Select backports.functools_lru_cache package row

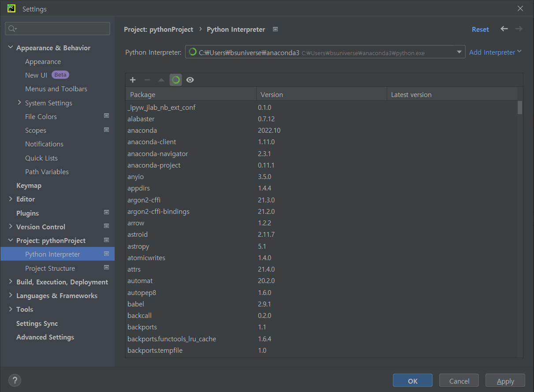321,339
